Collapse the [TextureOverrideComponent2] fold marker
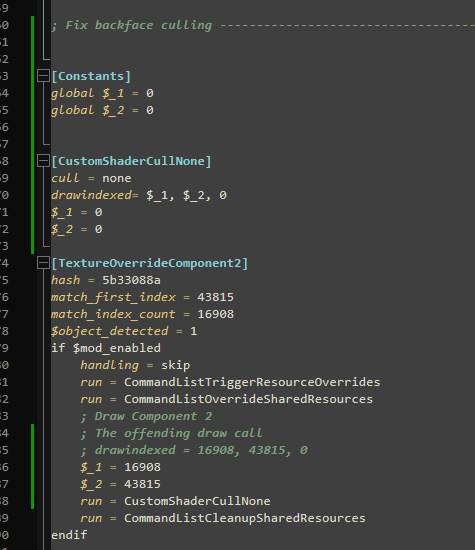The height and width of the screenshot is (550, 475). pyautogui.click(x=43, y=263)
